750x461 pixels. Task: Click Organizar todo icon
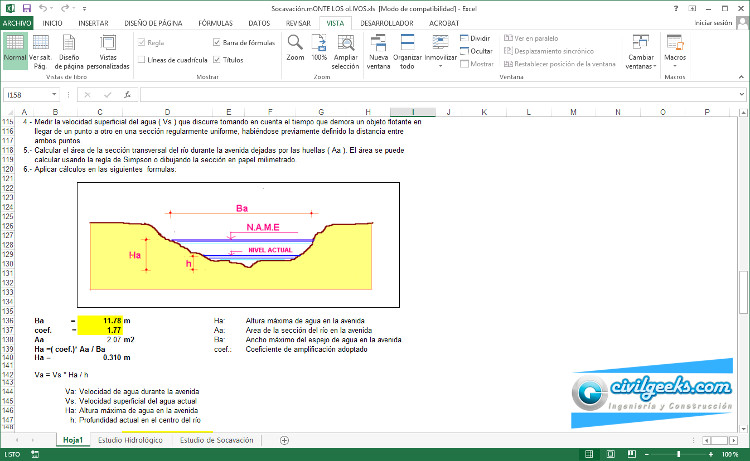(x=407, y=47)
